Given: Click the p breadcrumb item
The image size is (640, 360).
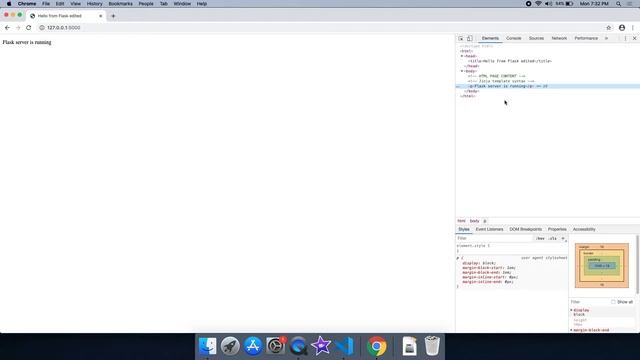Looking at the screenshot, I should [x=484, y=221].
